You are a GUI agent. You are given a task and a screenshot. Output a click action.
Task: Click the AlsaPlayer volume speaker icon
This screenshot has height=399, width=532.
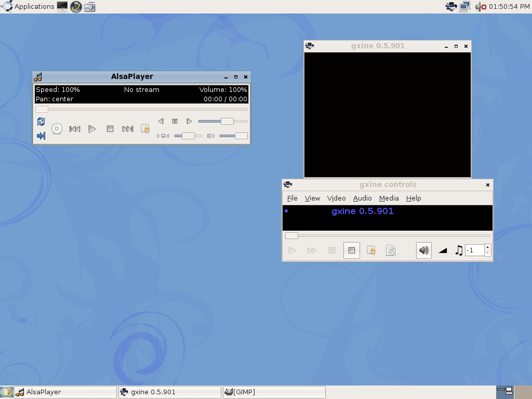(x=211, y=136)
